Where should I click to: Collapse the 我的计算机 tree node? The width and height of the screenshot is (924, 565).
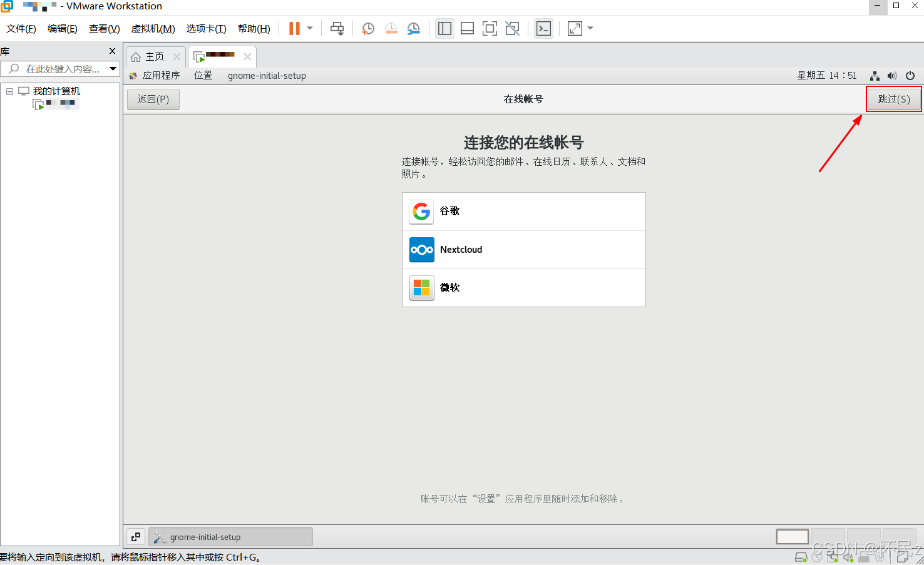(x=9, y=91)
